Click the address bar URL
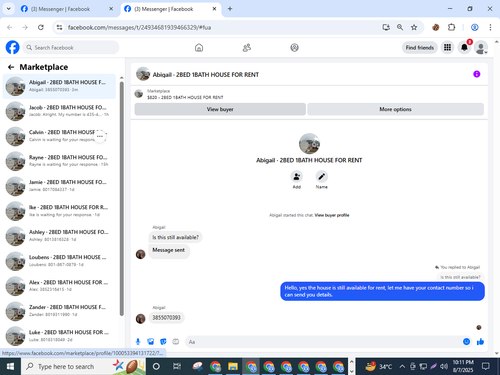The height and width of the screenshot is (375, 500). click(x=139, y=27)
